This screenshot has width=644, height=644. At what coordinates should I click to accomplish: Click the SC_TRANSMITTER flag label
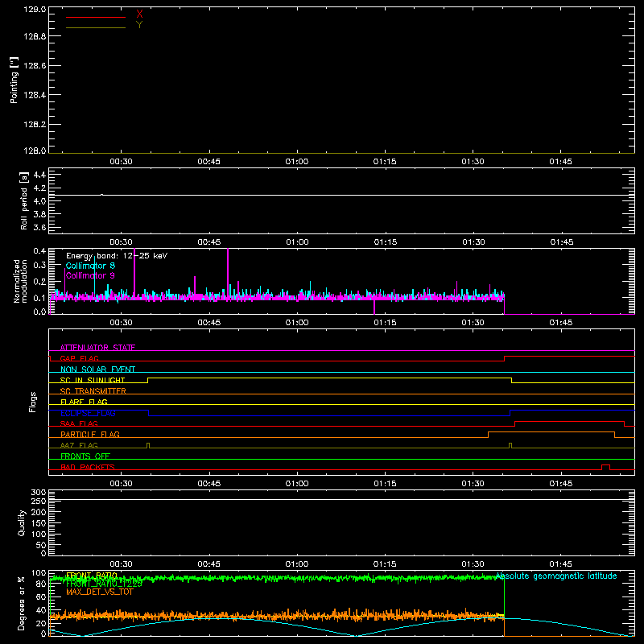tap(93, 390)
